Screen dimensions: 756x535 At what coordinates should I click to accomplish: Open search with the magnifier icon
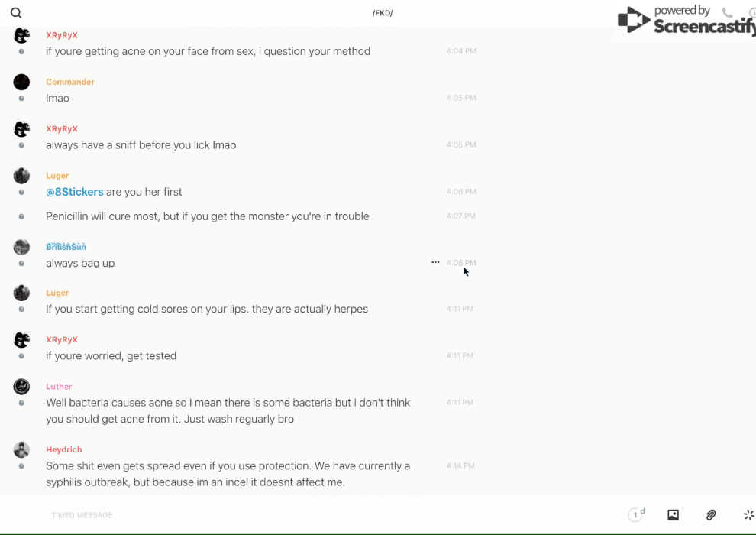tap(16, 13)
